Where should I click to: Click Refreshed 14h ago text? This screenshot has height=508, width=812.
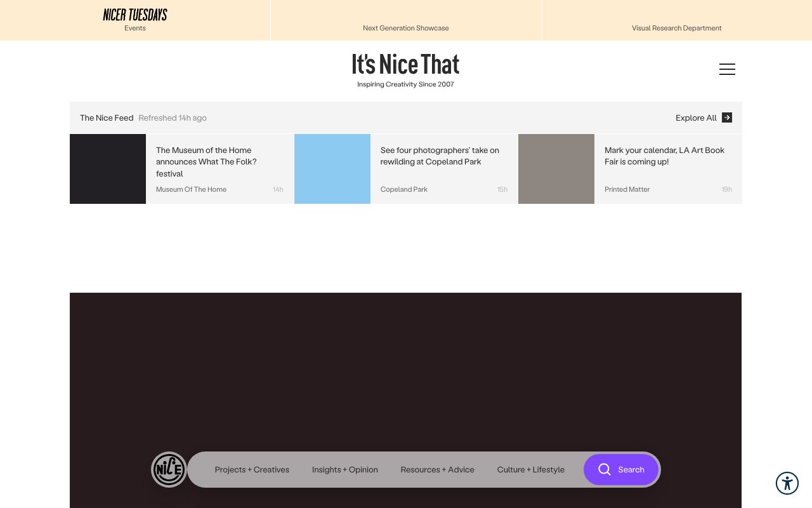point(173,117)
